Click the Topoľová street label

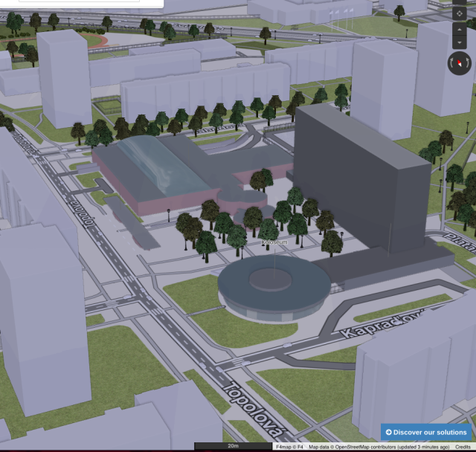[254, 410]
